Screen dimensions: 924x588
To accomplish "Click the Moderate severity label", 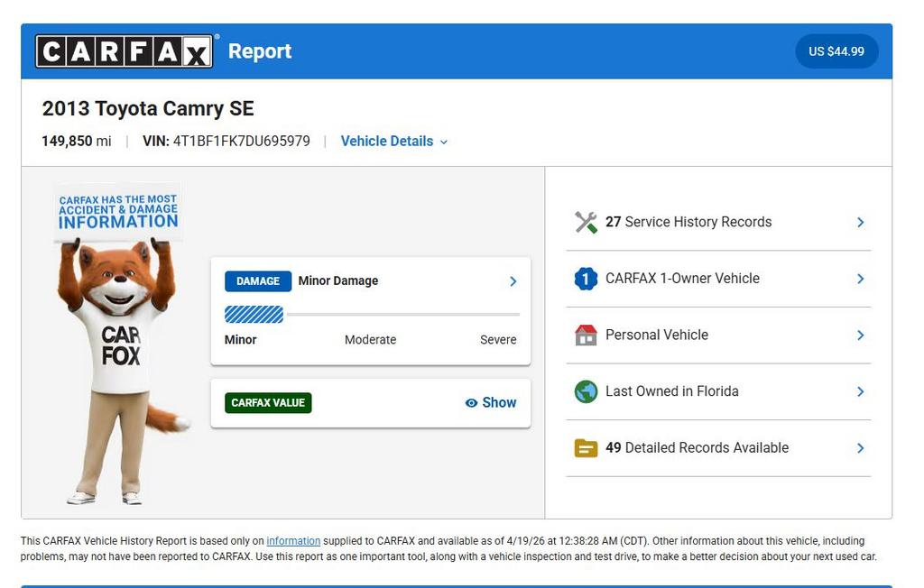I will (370, 340).
